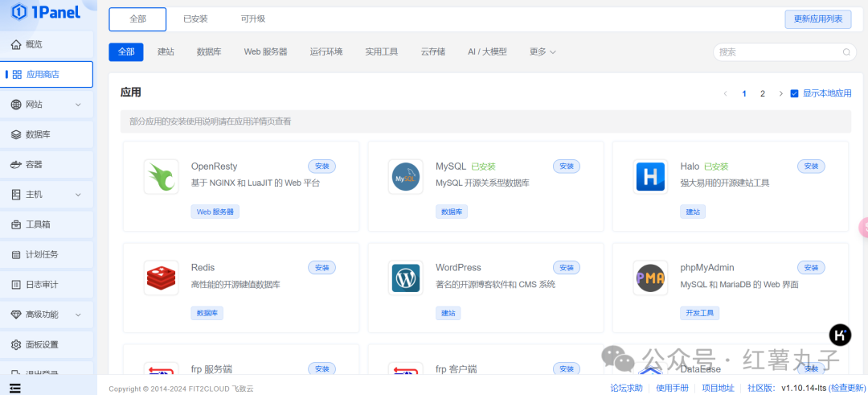868x395 pixels.
Task: Click the 高级功能 diamond icon
Action: (x=16, y=314)
